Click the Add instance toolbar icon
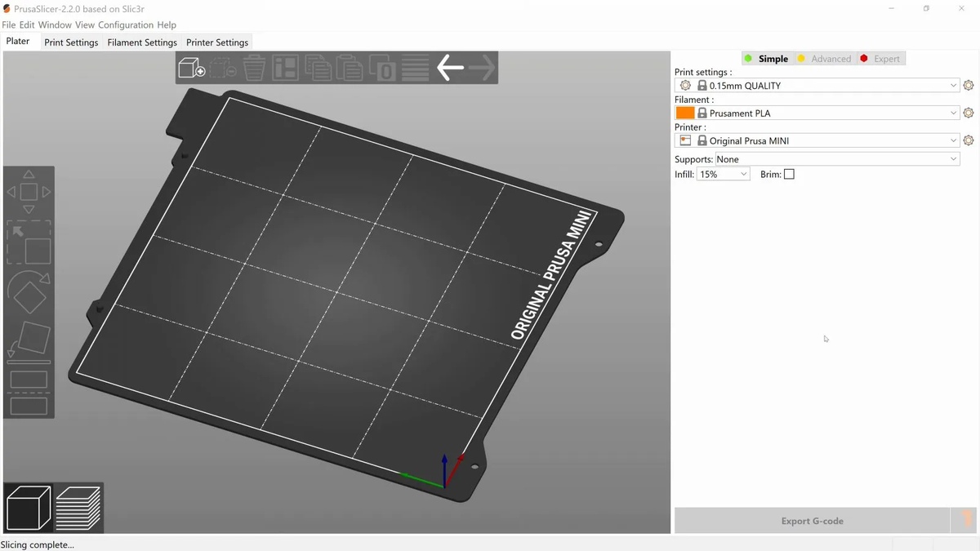 [382, 68]
